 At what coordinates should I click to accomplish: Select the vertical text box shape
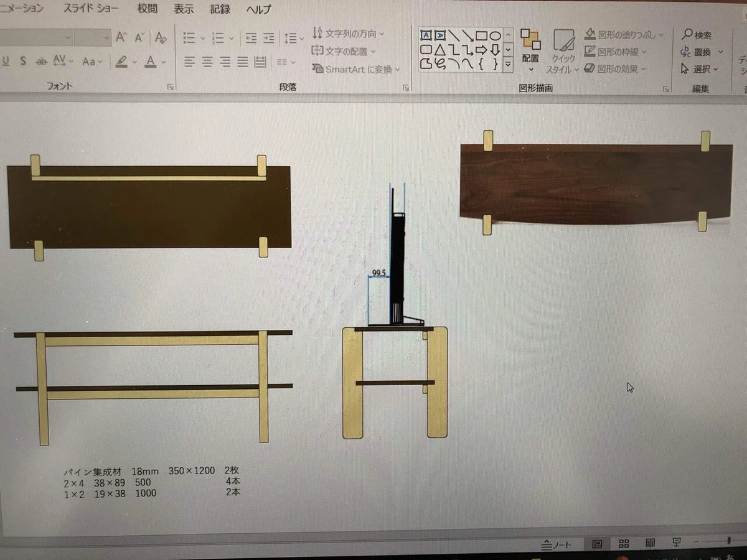[x=440, y=35]
